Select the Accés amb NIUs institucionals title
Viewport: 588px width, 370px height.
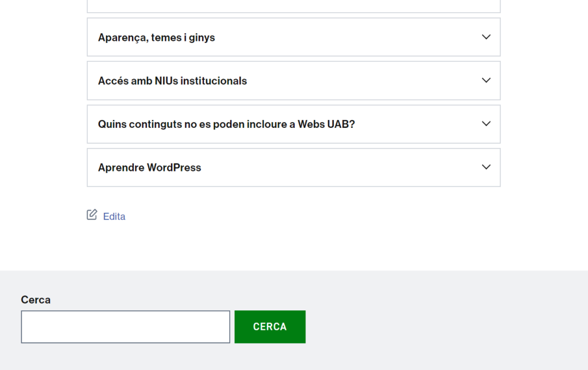pos(172,81)
